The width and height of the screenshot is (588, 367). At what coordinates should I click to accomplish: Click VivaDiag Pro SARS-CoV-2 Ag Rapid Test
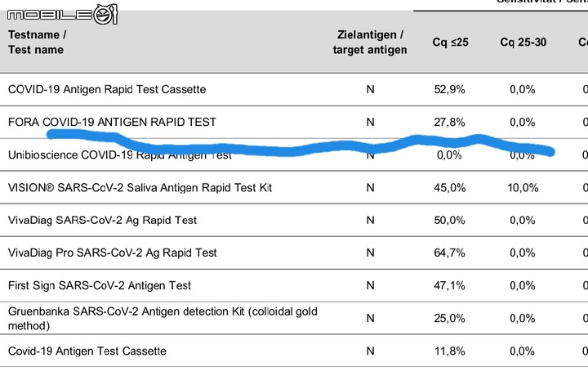click(x=112, y=253)
